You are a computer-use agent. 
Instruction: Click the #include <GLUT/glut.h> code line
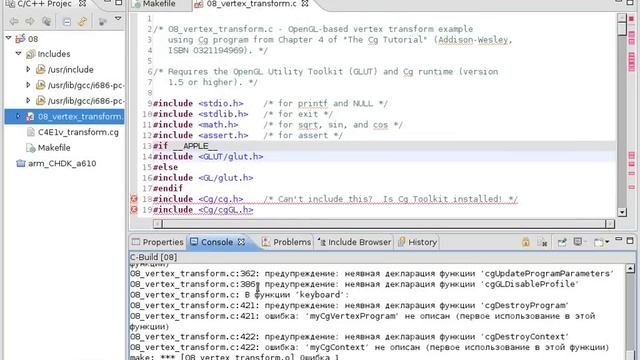tap(208, 157)
